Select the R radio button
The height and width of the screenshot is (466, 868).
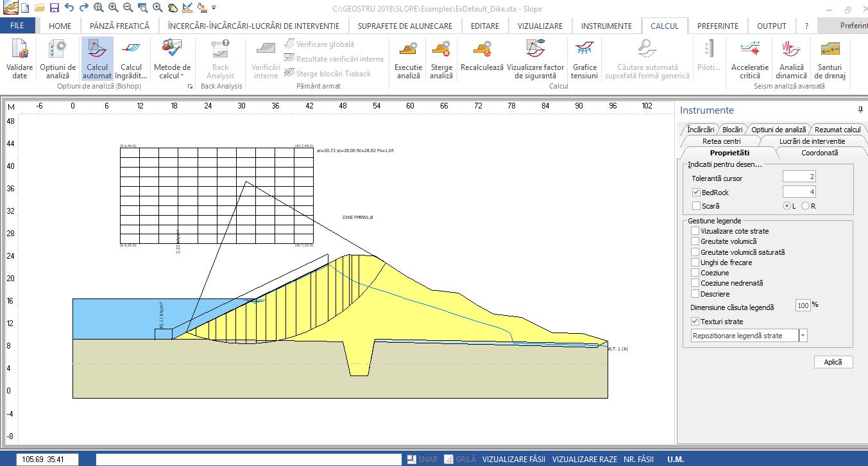pyautogui.click(x=805, y=206)
